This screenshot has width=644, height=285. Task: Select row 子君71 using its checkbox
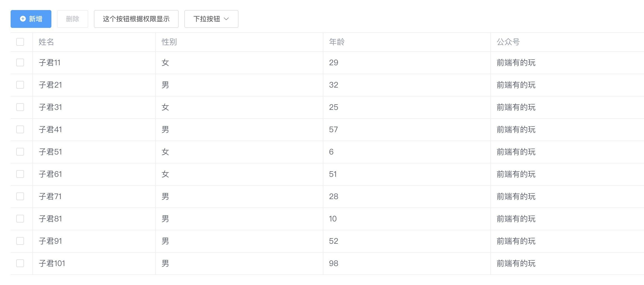(x=20, y=196)
